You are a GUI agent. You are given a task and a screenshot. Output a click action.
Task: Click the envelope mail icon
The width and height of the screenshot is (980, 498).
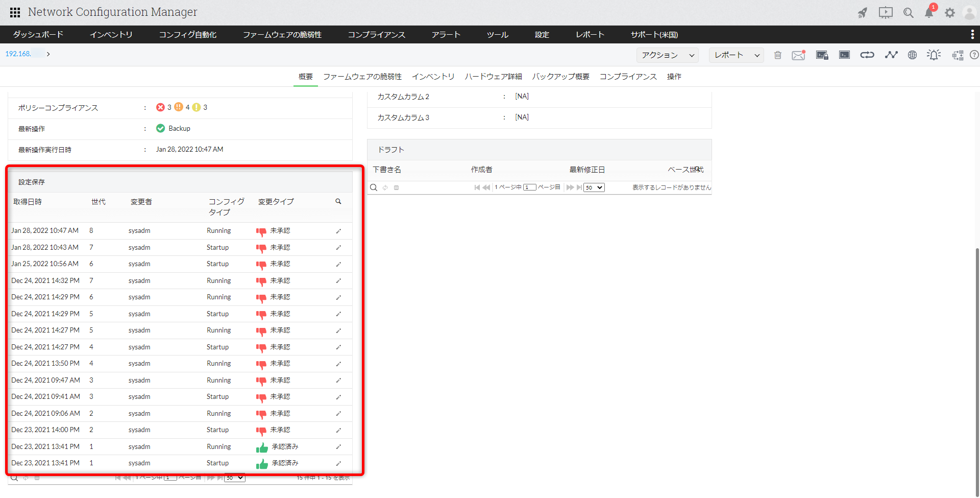click(799, 55)
